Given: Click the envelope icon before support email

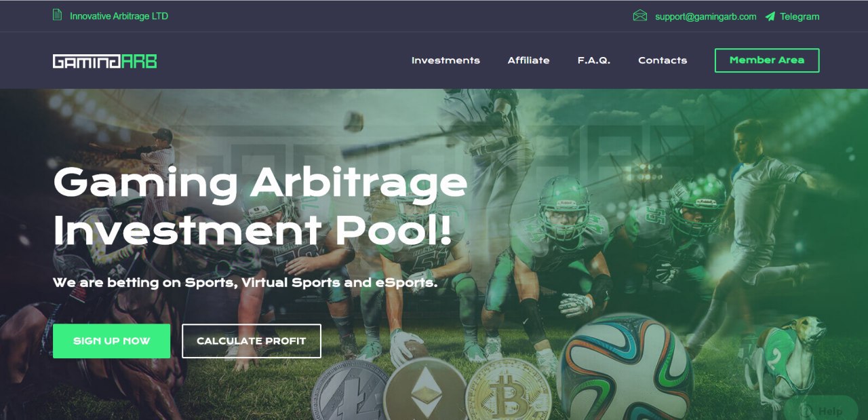Looking at the screenshot, I should 639,16.
